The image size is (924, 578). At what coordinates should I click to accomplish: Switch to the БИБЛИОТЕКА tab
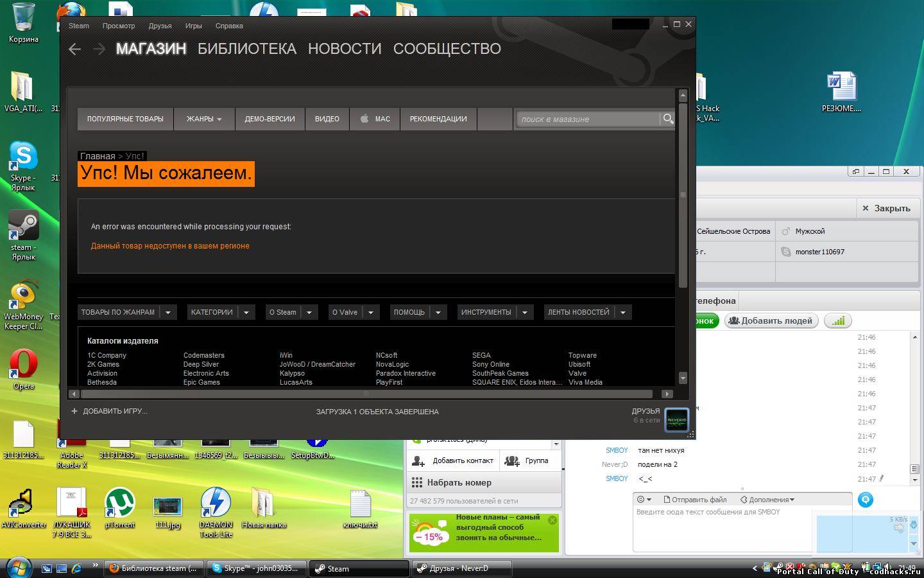tap(247, 49)
